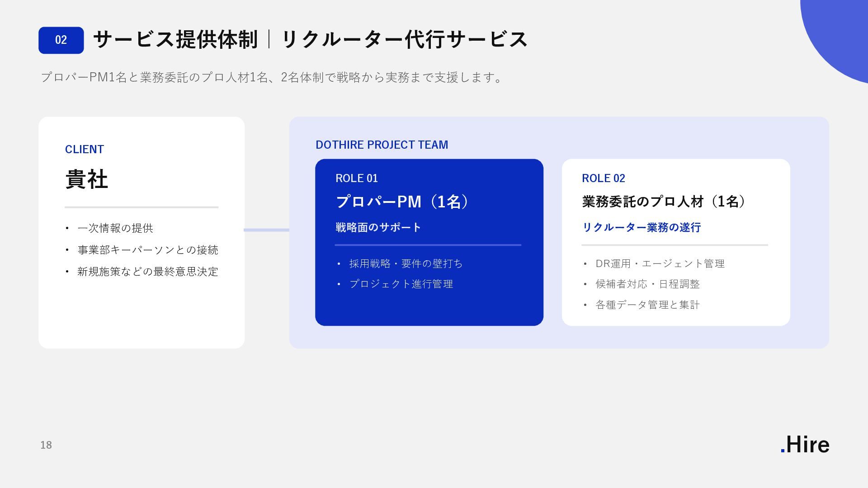Select bullet 新規施策などの最終意思決定
Viewport: 868px width, 488px height.
click(148, 272)
